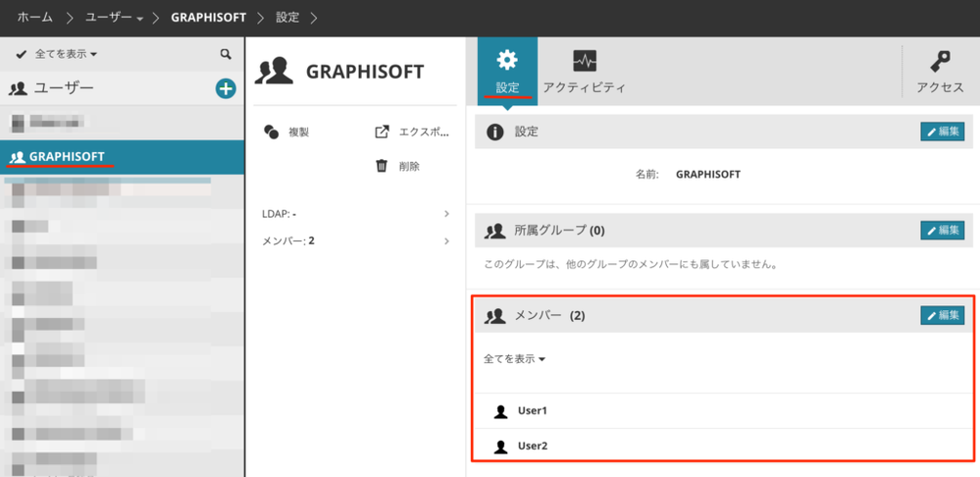Click the User1 person icon
980x477 pixels.
coord(500,411)
